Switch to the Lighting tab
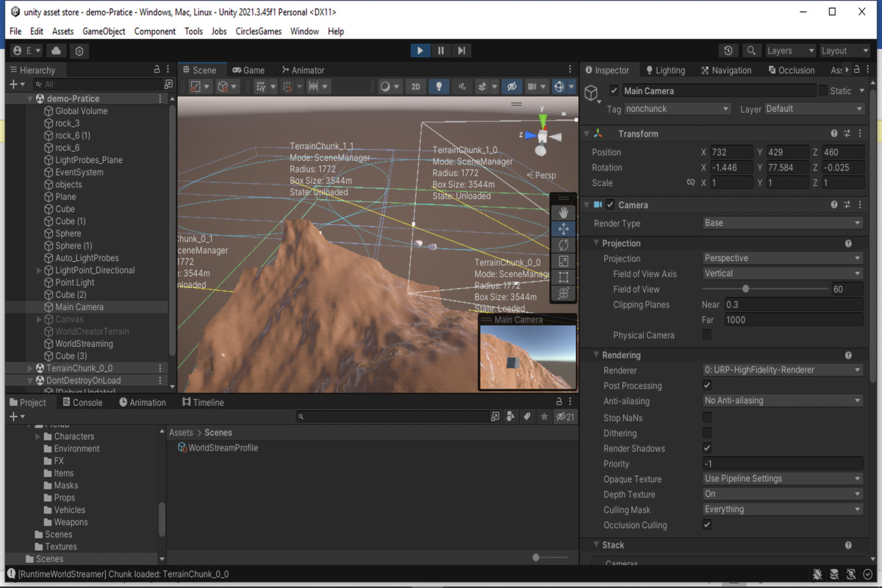This screenshot has height=588, width=882. [665, 71]
